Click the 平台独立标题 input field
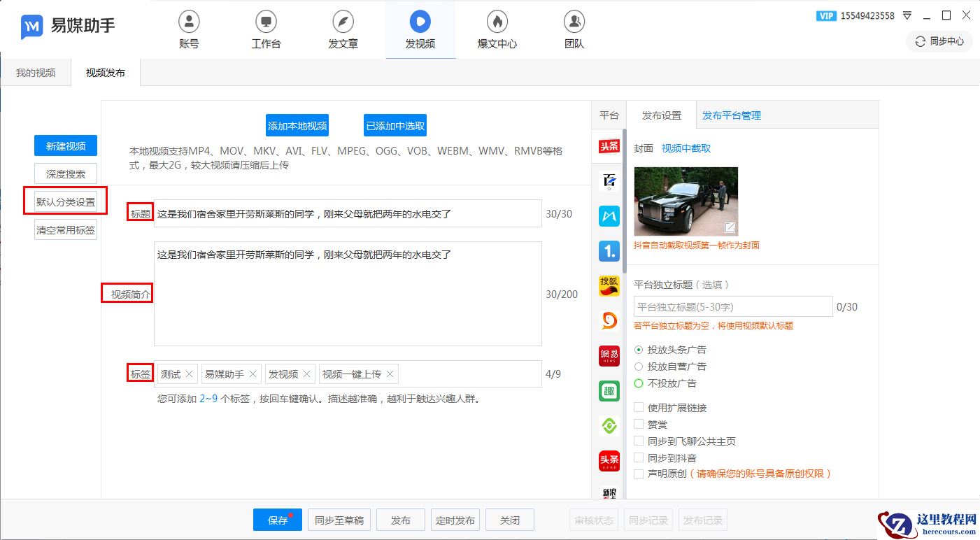This screenshot has width=980, height=540. (x=733, y=307)
